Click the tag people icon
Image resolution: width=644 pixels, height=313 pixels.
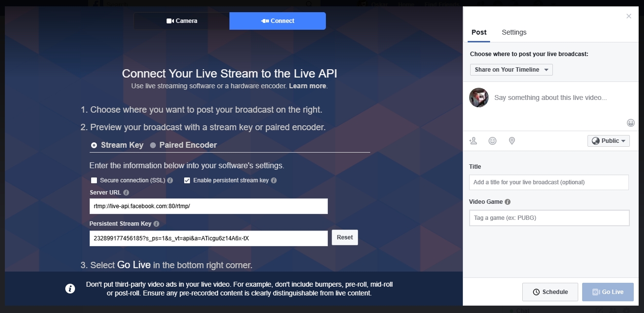coord(473,141)
